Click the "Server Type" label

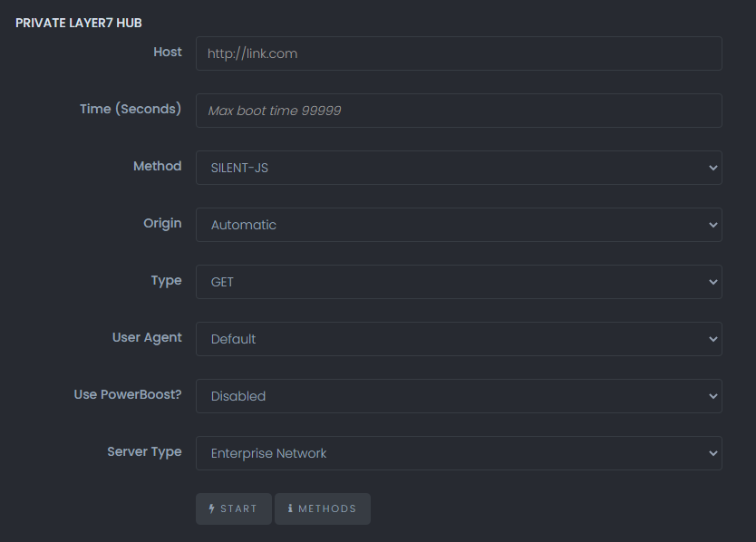point(144,452)
